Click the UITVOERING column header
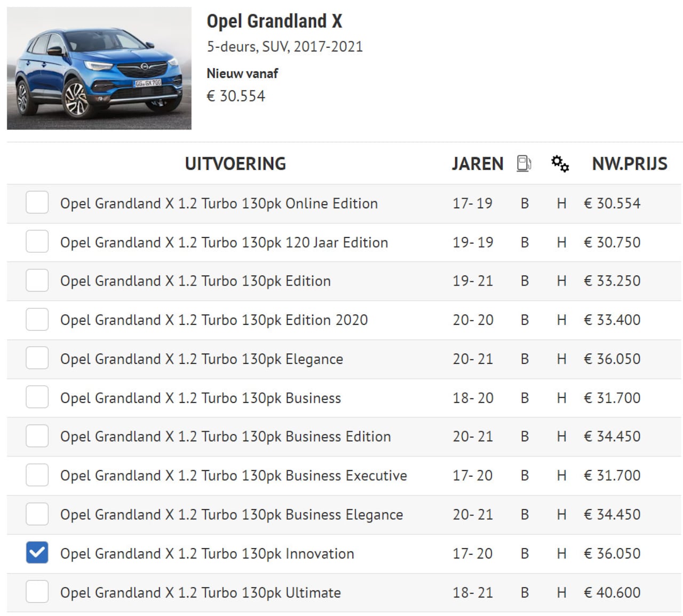 235,164
